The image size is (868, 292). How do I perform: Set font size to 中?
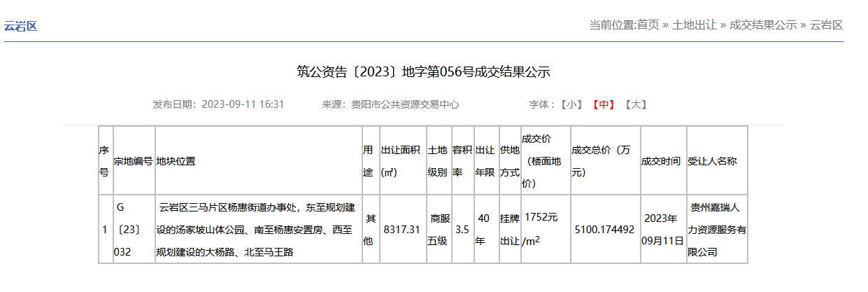coord(603,104)
